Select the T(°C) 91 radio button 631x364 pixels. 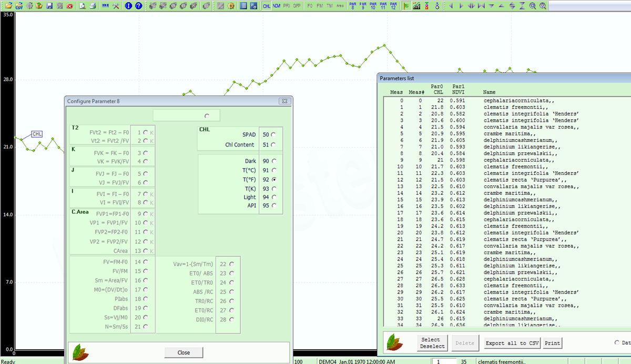pos(273,170)
